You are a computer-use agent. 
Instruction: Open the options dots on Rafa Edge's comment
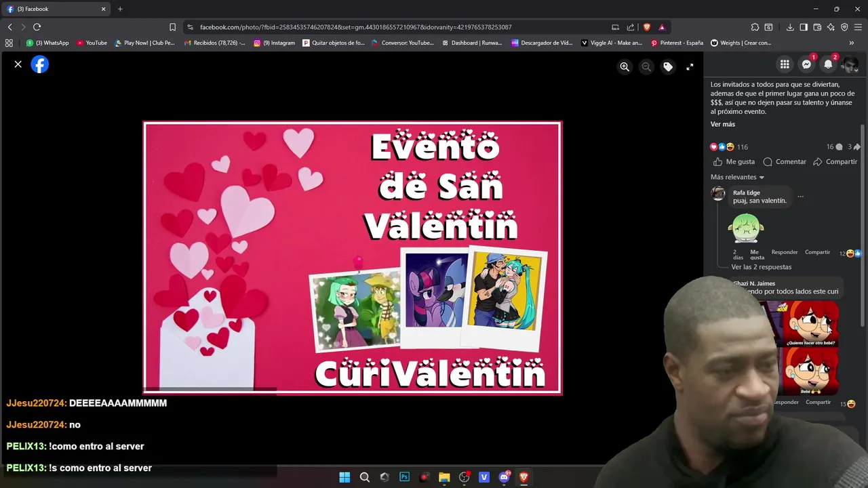tap(800, 197)
